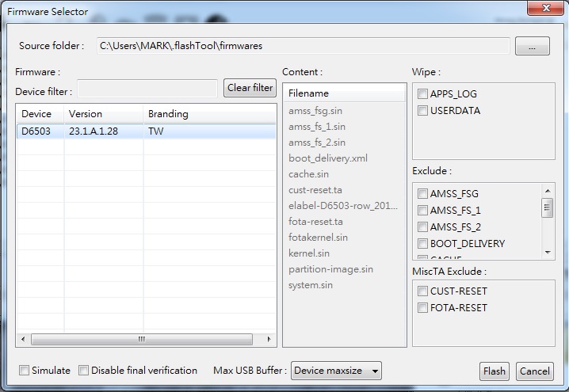569x392 pixels.
Task: Check AMSS_FS_2 in the Exclude list
Action: coord(422,227)
